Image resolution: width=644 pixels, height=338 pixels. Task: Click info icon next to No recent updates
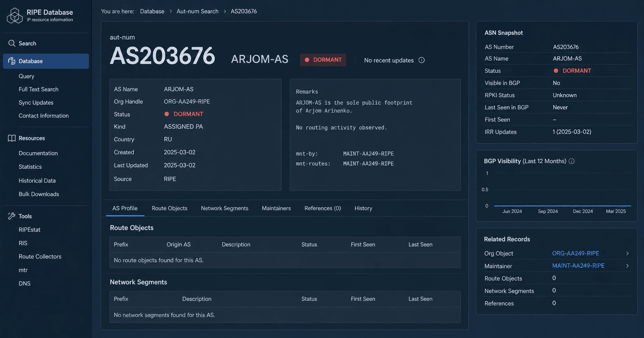point(422,60)
